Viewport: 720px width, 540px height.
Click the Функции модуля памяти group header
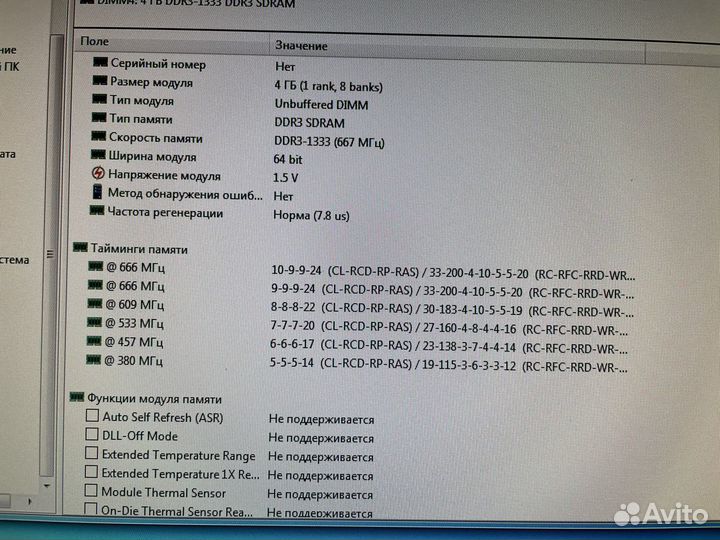tap(154, 398)
